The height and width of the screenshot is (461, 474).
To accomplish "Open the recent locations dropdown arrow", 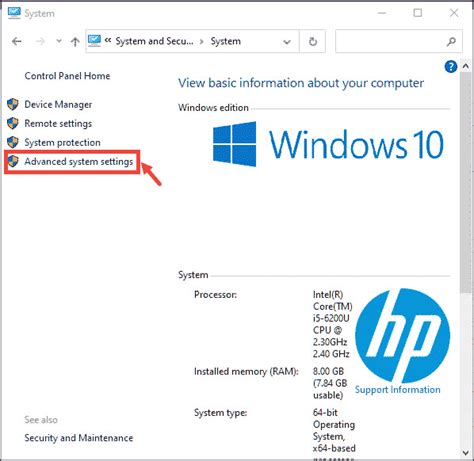I will (x=59, y=41).
